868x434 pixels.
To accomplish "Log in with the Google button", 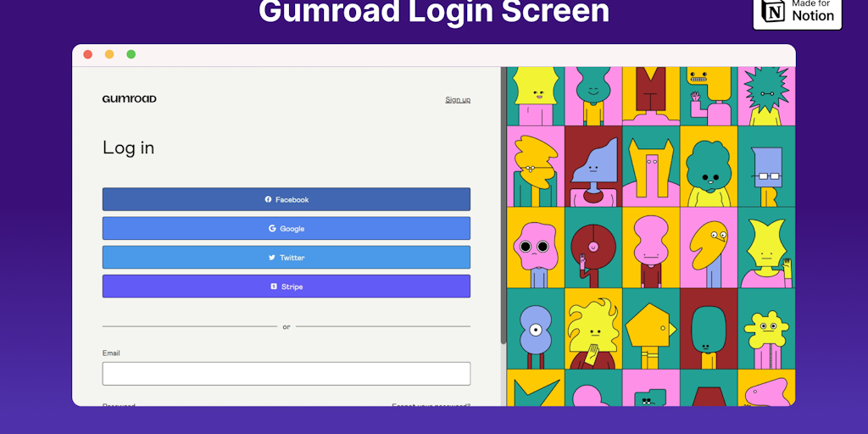I will click(x=287, y=228).
